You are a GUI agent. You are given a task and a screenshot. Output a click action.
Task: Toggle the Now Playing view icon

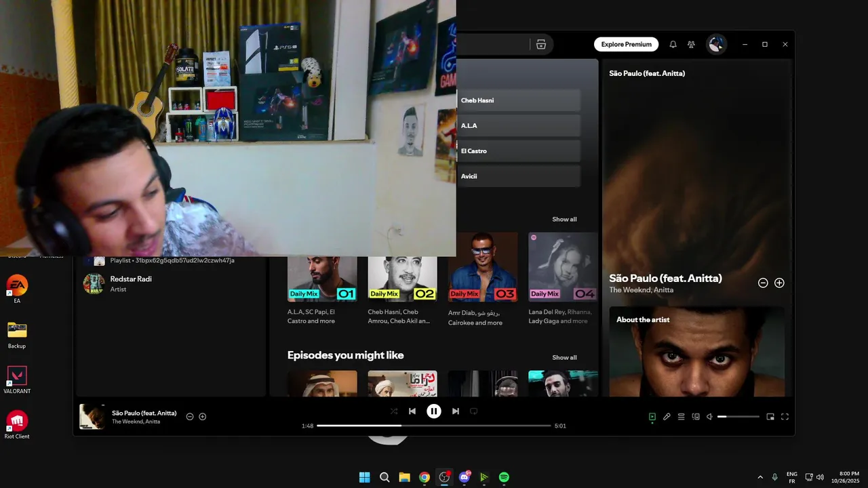(652, 417)
